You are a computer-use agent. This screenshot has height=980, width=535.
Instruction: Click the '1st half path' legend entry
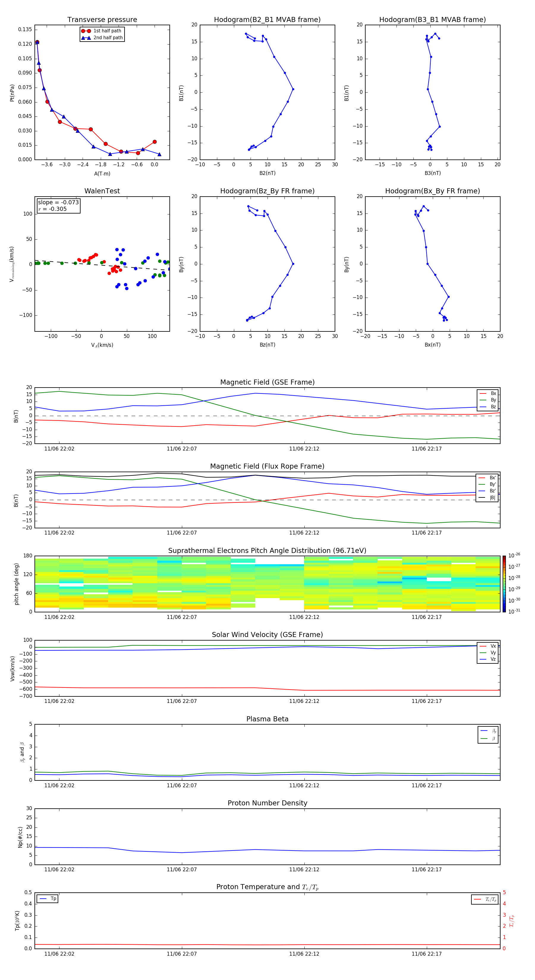(101, 31)
